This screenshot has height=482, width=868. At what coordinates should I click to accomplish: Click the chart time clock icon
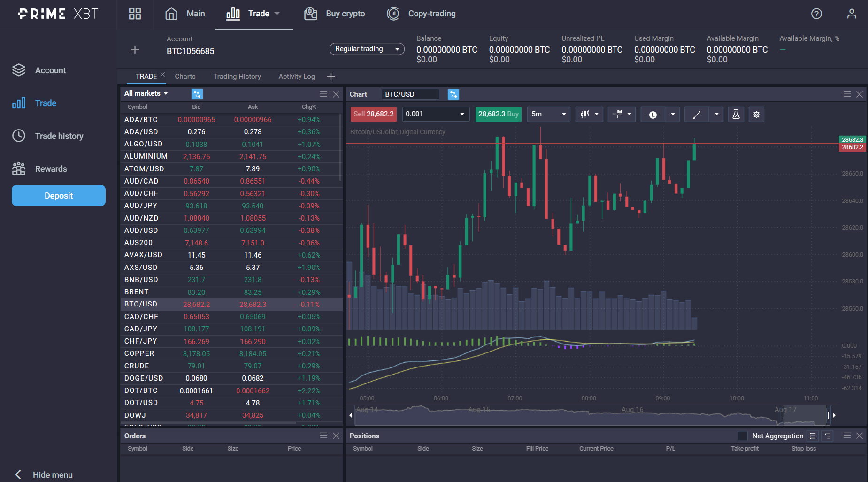tap(653, 114)
